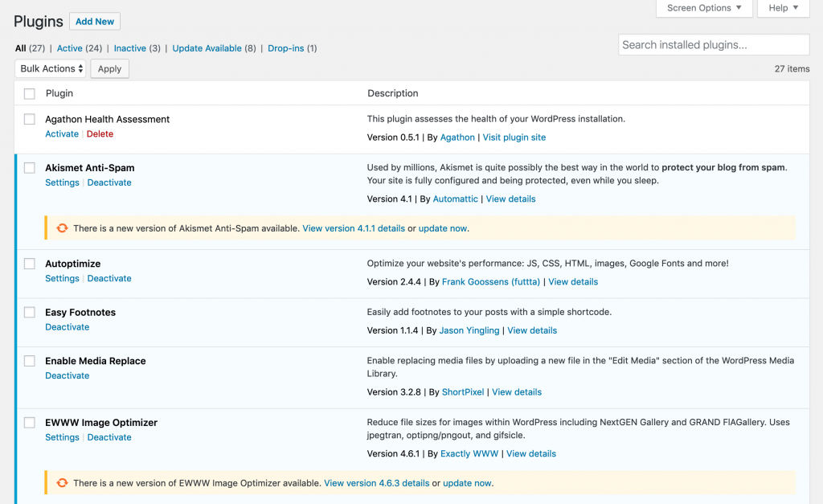Open the Drop-ins filter

(x=285, y=48)
